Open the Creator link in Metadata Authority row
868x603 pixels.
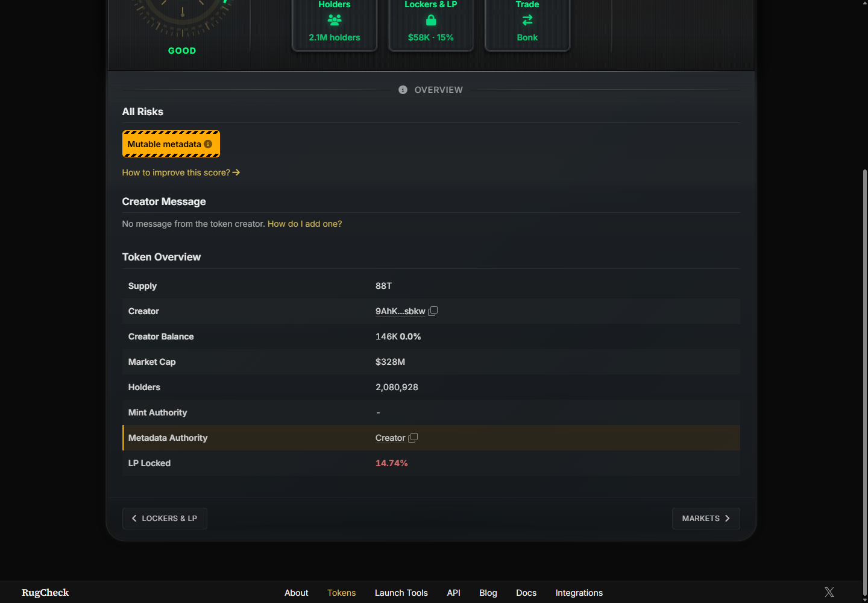click(390, 438)
